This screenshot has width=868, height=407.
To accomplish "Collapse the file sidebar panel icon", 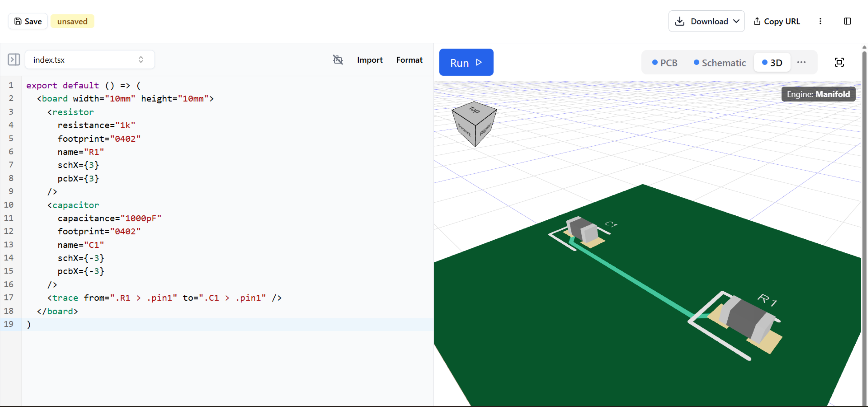I will [x=14, y=60].
